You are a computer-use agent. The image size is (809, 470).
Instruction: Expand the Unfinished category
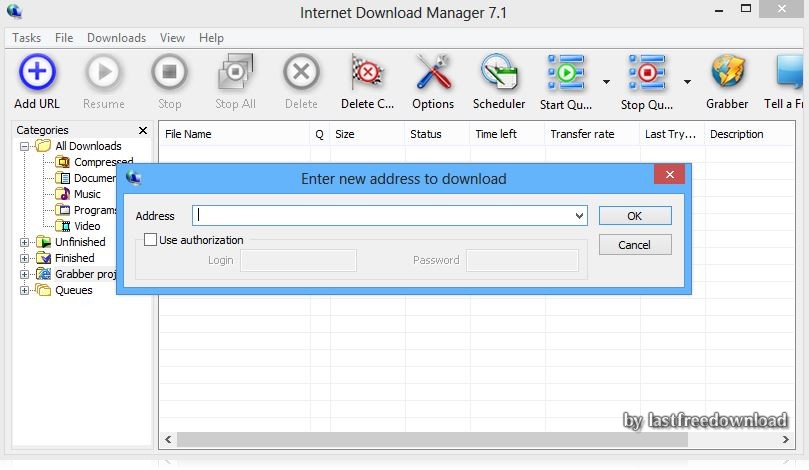tap(24, 242)
